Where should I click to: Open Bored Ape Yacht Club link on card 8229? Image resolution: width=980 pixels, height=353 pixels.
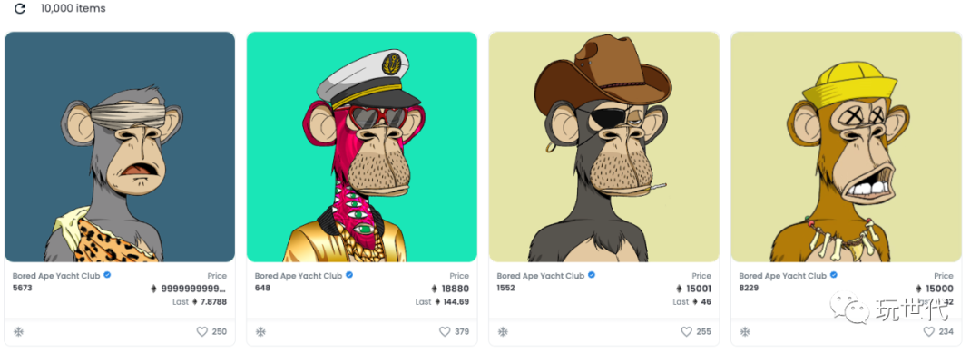(782, 276)
